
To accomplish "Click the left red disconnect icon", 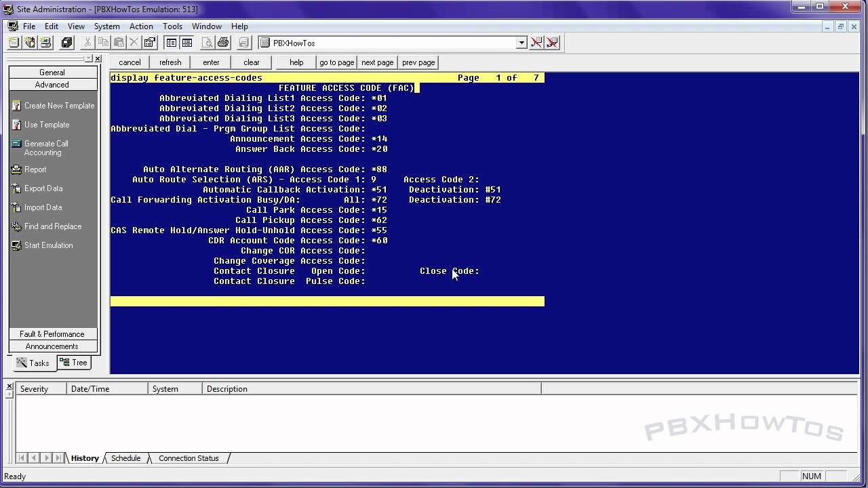I will coord(536,43).
